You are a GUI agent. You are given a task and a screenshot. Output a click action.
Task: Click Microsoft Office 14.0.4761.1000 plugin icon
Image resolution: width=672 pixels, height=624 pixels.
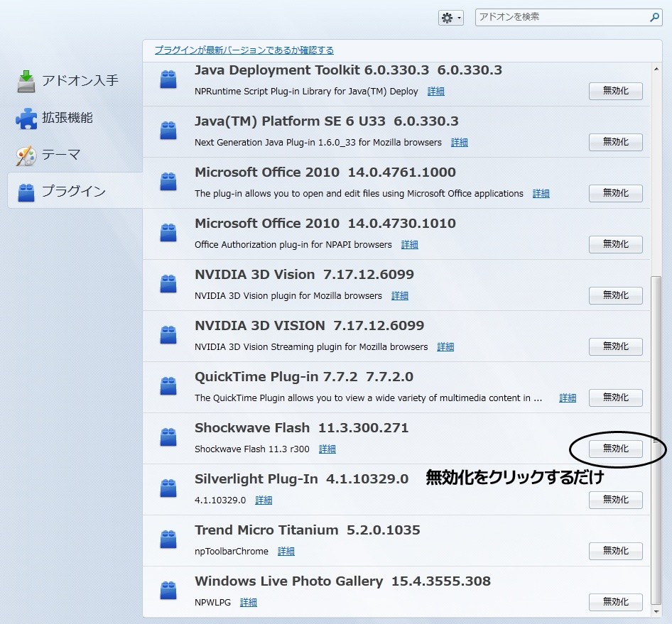point(168,182)
